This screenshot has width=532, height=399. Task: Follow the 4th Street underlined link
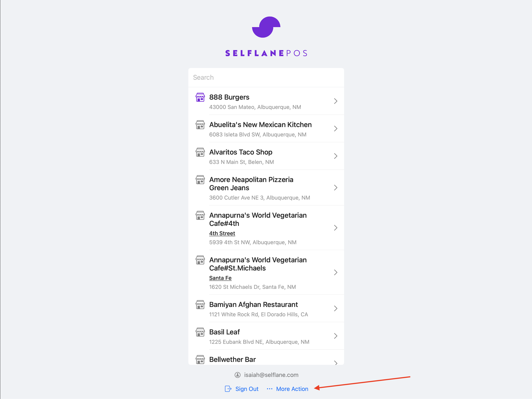click(x=222, y=233)
